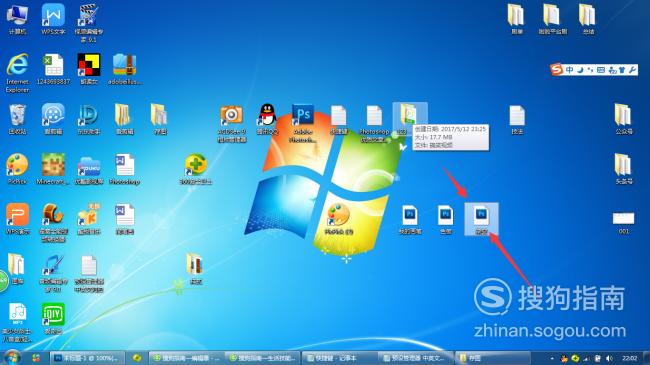Viewport: 650px width, 365px height.
Task: Select the folder containing a picture thumbnail
Action: 196,268
